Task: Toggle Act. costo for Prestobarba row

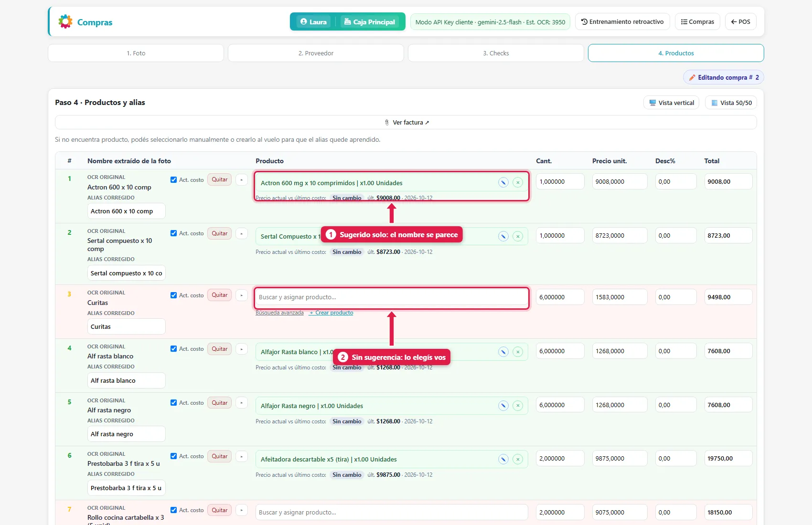Action: [173, 456]
